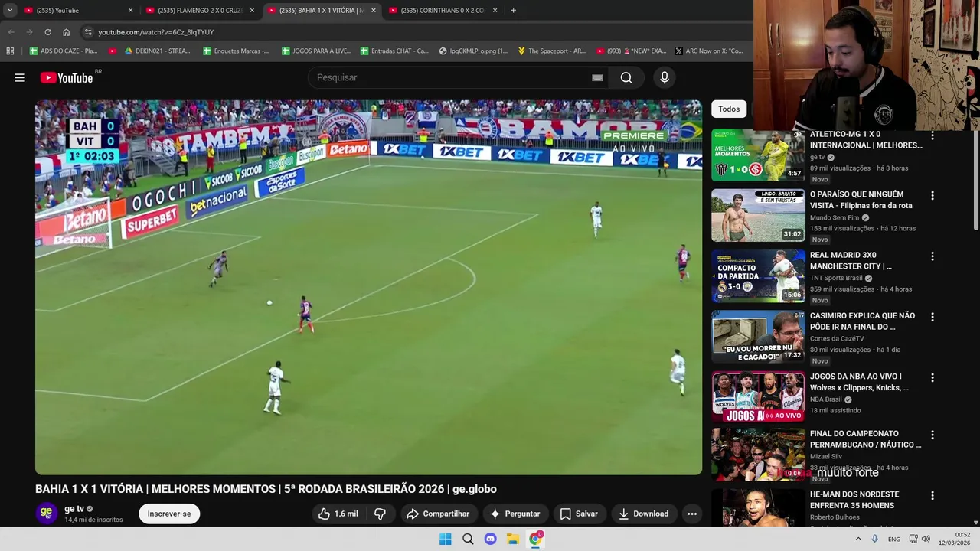Like the video with thumbs up
The width and height of the screenshot is (980, 551).
tap(338, 514)
